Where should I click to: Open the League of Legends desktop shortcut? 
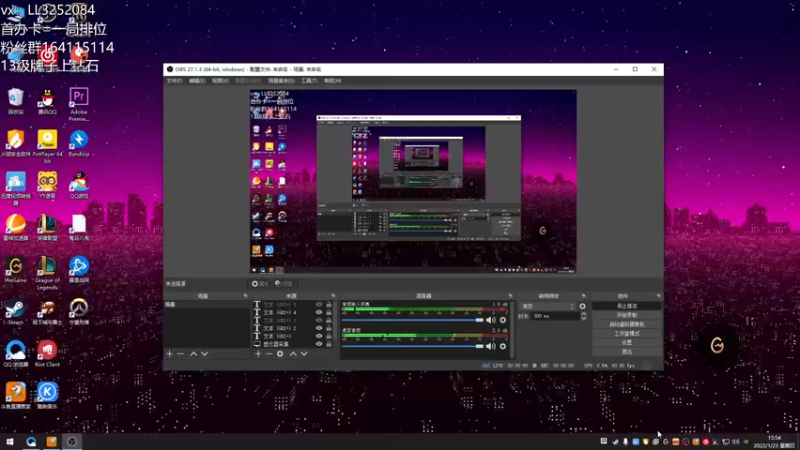(x=47, y=272)
